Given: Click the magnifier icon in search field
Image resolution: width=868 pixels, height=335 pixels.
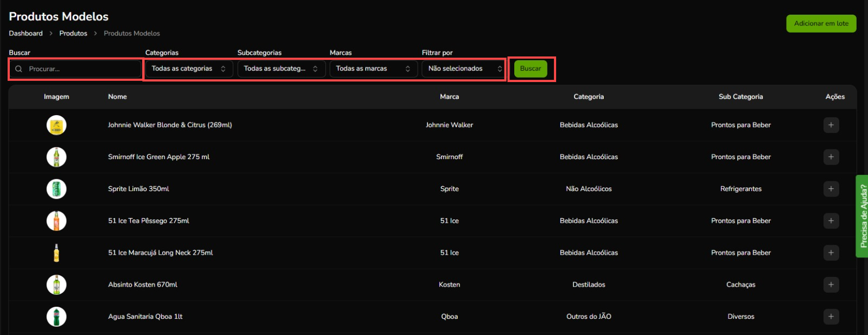Looking at the screenshot, I should point(19,69).
